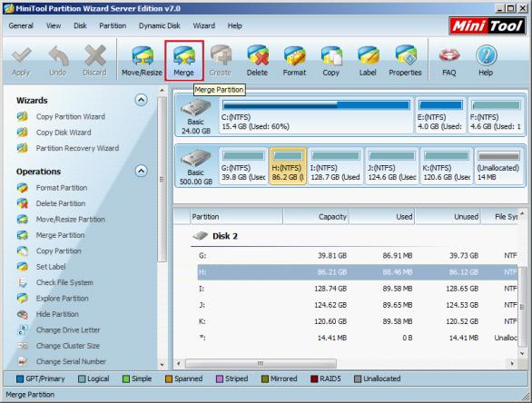Select the C:(NTFS) partition block

[316, 115]
